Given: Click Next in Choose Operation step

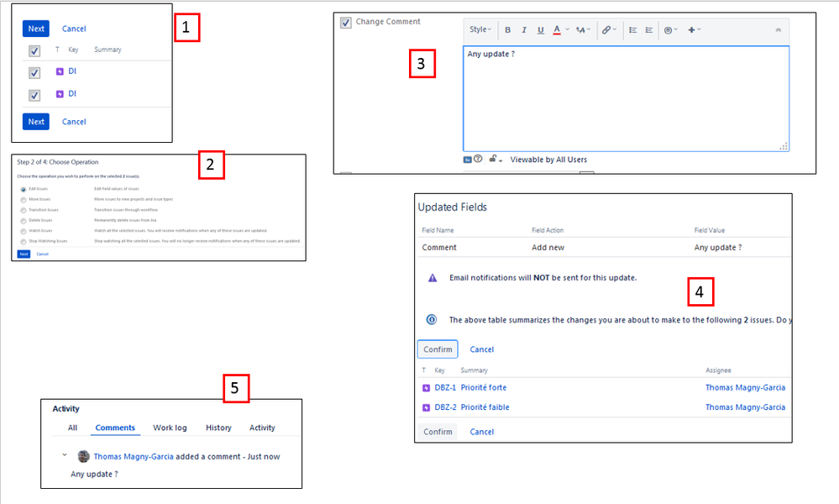Looking at the screenshot, I should (24, 255).
